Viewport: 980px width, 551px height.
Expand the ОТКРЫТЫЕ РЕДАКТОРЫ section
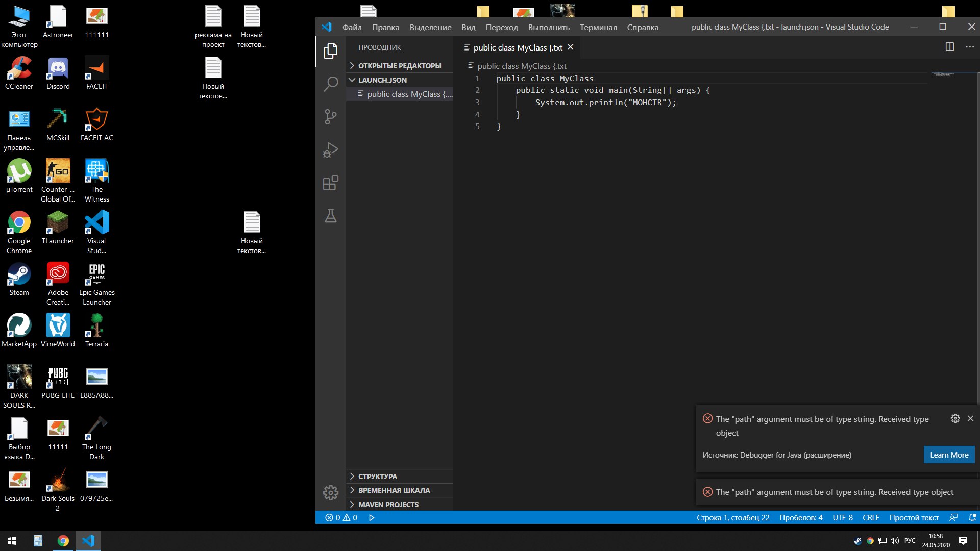pyautogui.click(x=400, y=65)
